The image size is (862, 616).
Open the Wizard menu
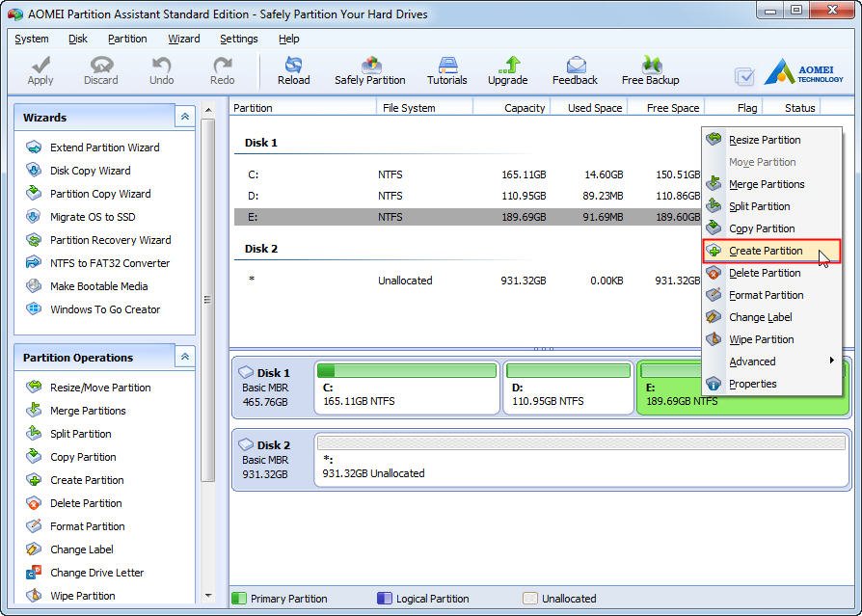[183, 39]
